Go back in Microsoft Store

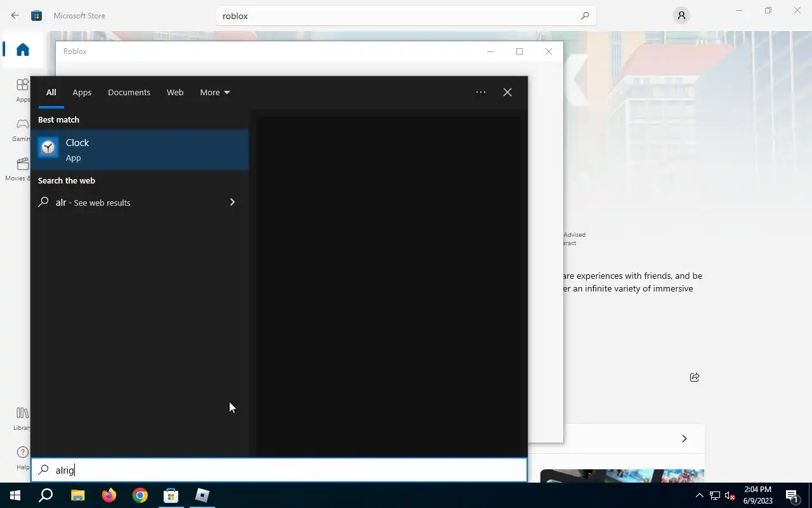click(15, 15)
